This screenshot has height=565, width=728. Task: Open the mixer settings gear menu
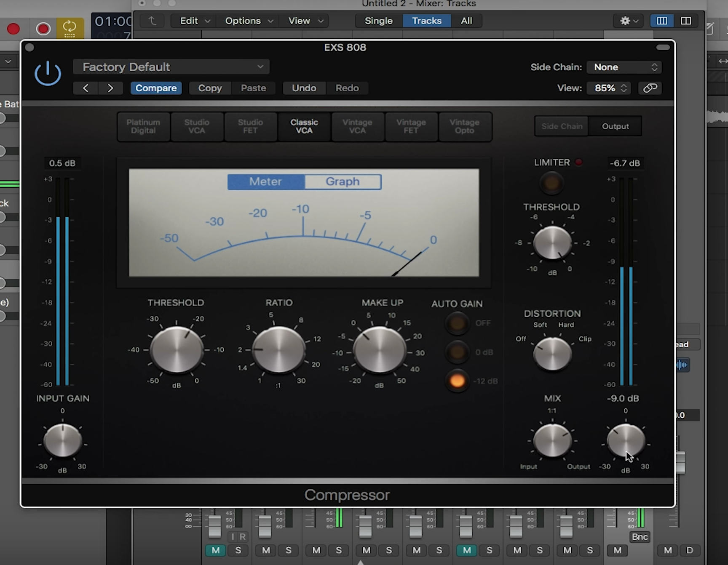coord(627,21)
